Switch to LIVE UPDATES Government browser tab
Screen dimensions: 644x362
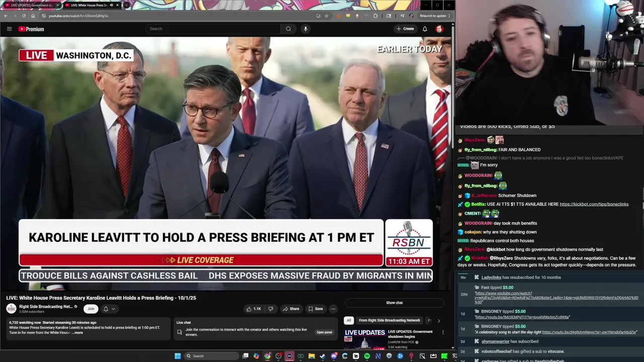(31, 5)
